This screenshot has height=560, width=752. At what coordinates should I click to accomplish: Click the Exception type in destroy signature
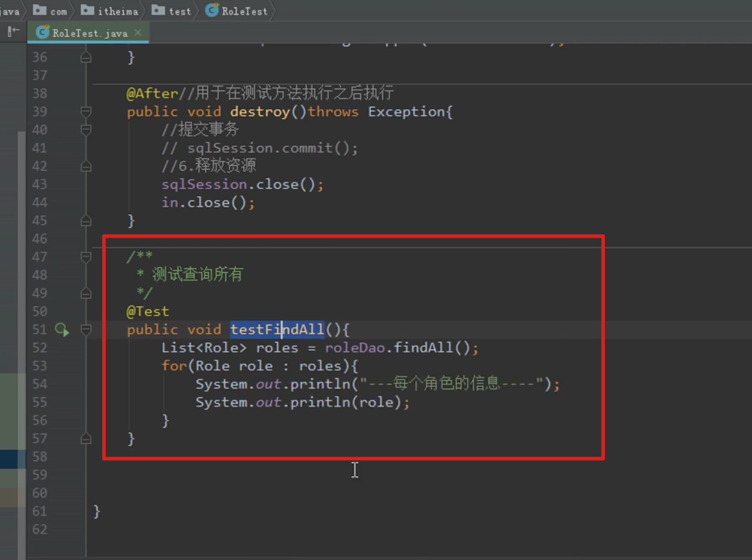[x=406, y=111]
